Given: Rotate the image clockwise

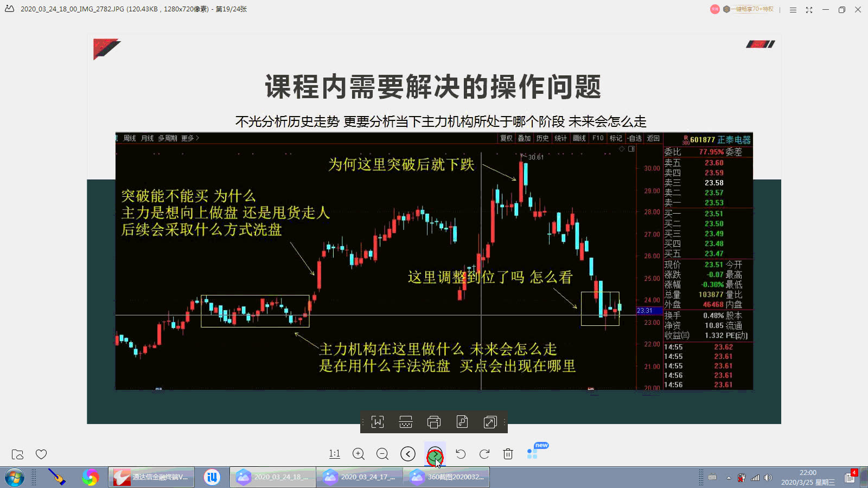Looking at the screenshot, I should click(x=484, y=454).
